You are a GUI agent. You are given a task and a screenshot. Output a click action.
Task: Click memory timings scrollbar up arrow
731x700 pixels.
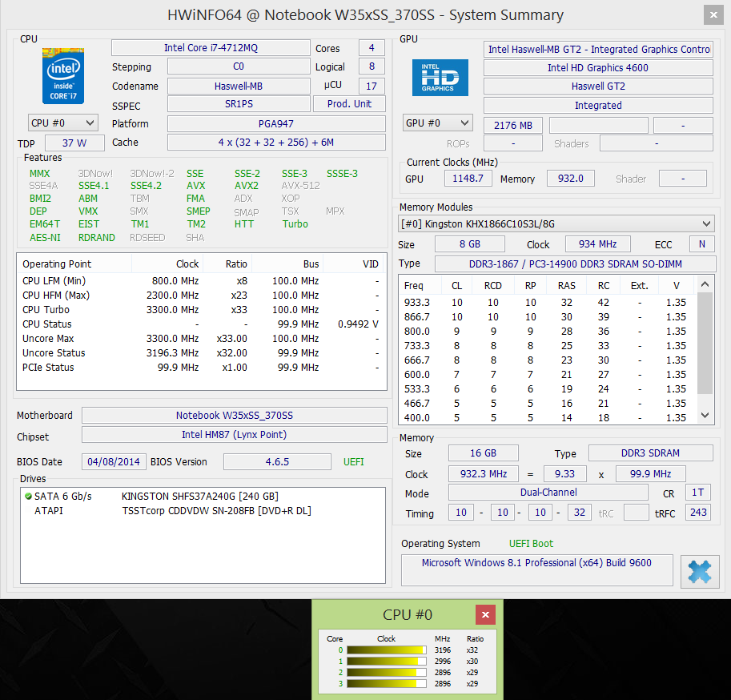tap(705, 284)
